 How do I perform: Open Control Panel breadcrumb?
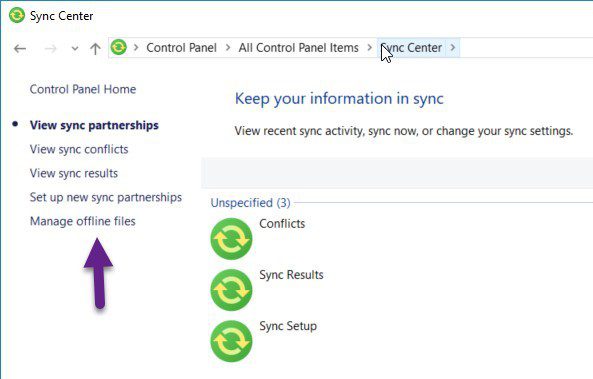tap(182, 48)
